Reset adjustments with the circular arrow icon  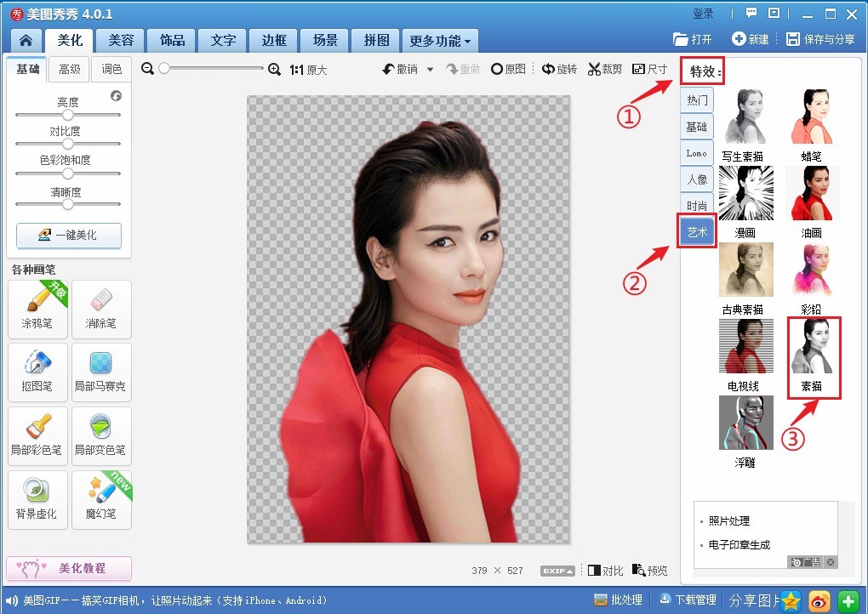[x=117, y=96]
